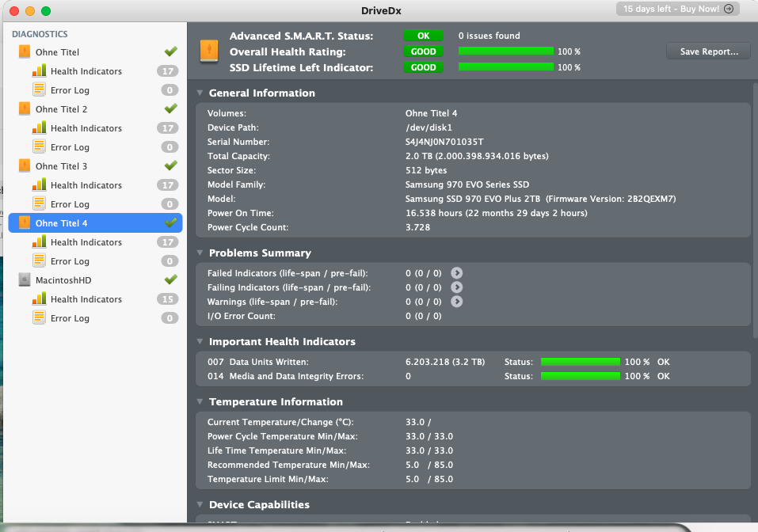Viewport: 758px width, 532px height.
Task: Click green checkmark beside Ohne Titel 3
Action: [170, 166]
